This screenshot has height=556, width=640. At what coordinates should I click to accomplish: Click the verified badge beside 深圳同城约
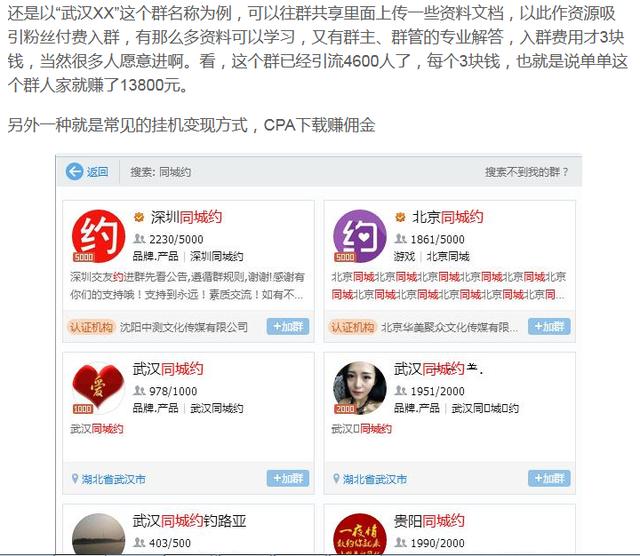point(139,217)
